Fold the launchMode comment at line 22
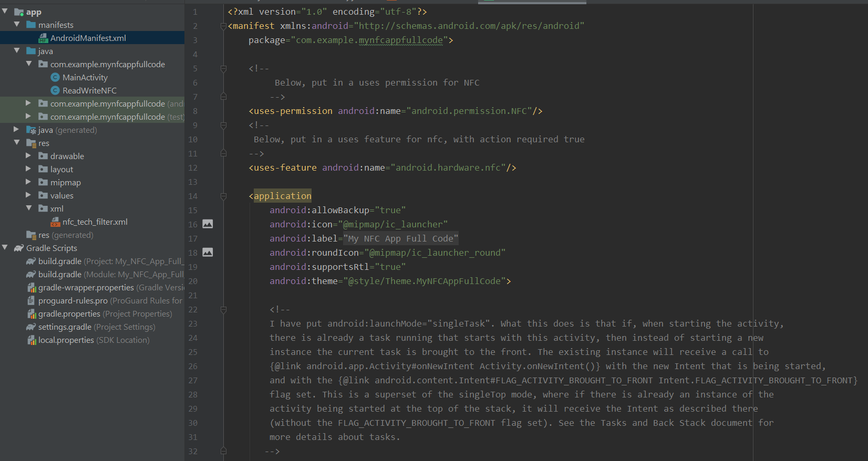868x461 pixels. pyautogui.click(x=223, y=310)
